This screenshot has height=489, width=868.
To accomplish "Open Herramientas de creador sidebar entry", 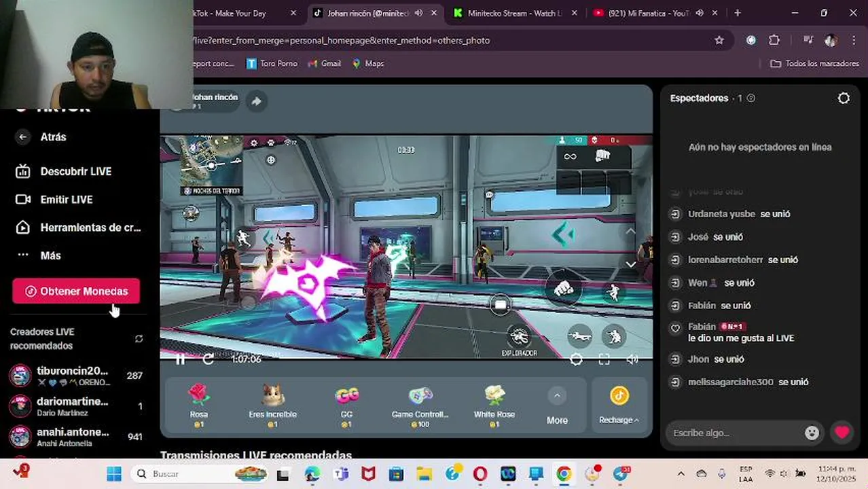I will (x=78, y=228).
